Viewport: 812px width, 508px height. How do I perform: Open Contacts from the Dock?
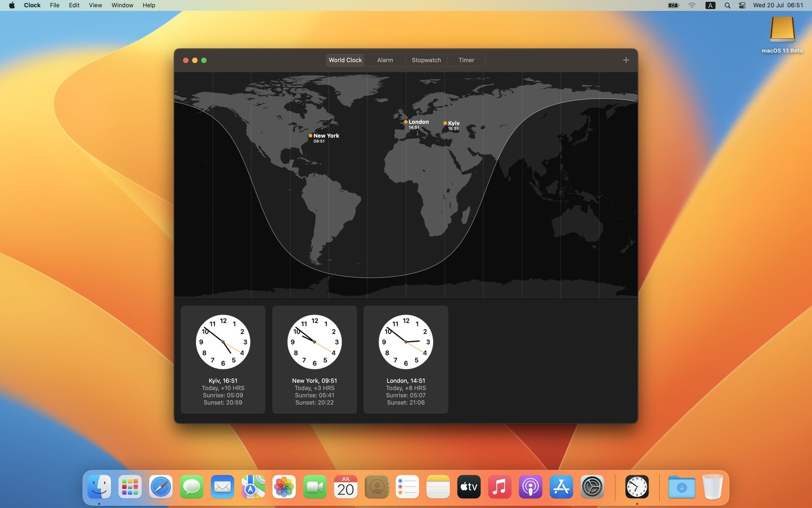point(377,487)
